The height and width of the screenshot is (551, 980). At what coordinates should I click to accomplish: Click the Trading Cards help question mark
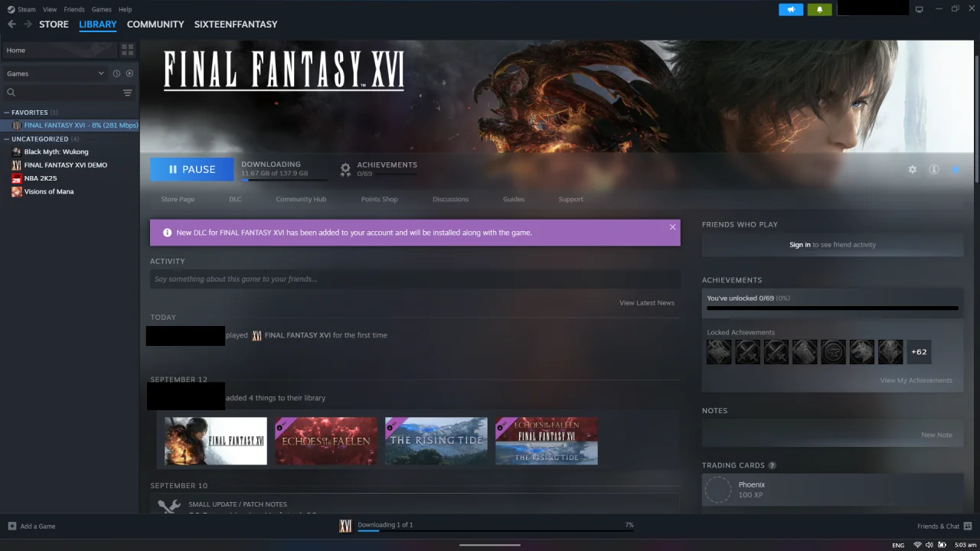pyautogui.click(x=772, y=465)
